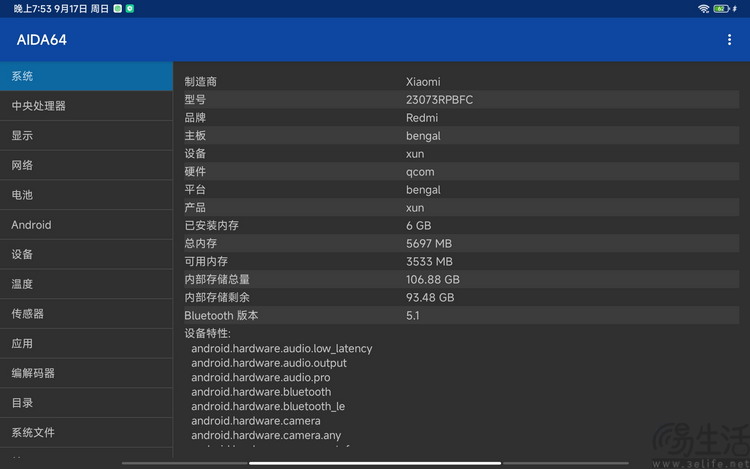Select the 主板 bengal row

(462, 136)
